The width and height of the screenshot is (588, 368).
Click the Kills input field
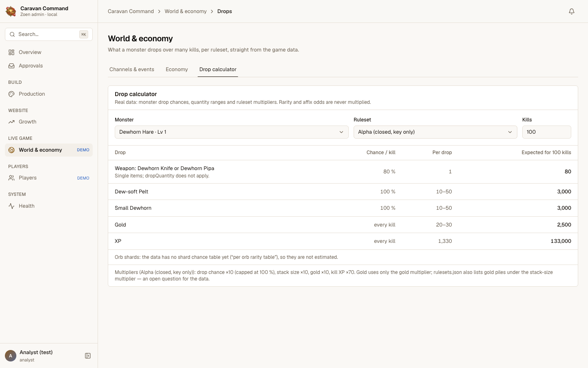pos(547,132)
